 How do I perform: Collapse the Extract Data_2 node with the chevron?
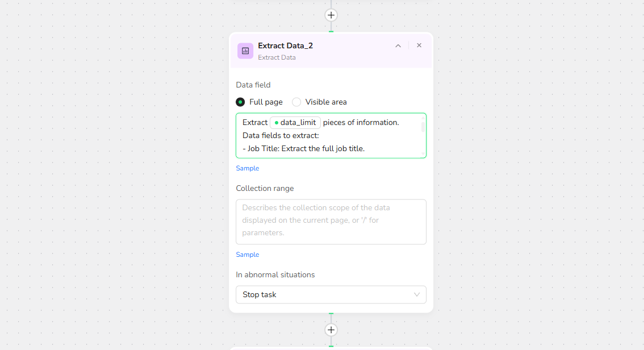398,45
